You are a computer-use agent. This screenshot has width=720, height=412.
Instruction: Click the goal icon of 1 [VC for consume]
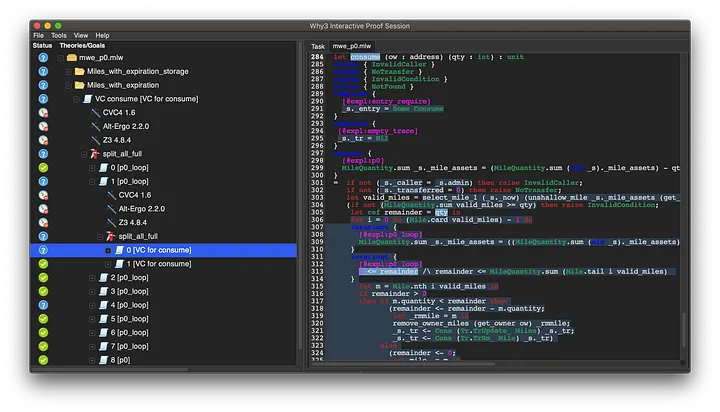(119, 263)
